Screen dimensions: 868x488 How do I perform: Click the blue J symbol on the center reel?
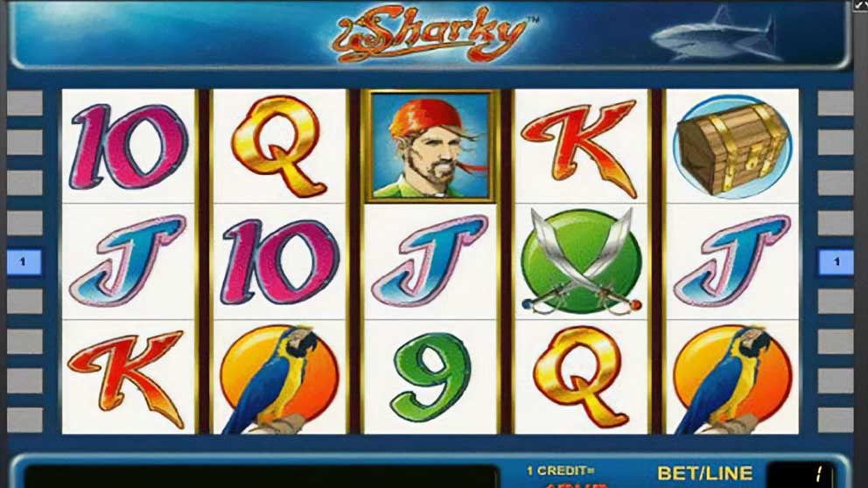click(430, 261)
